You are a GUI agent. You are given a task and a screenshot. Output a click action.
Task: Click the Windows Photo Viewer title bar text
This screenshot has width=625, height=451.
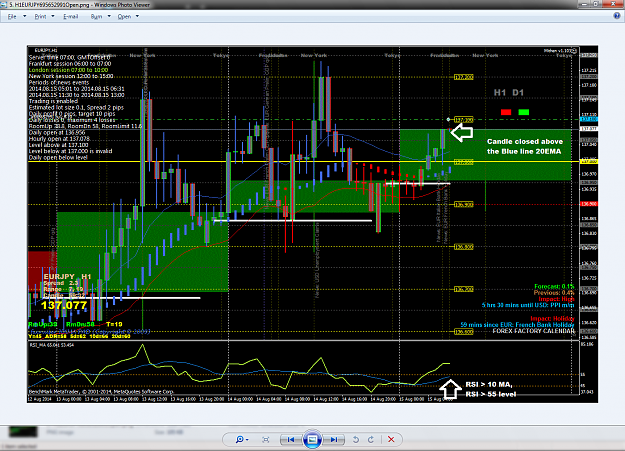coord(79,5)
